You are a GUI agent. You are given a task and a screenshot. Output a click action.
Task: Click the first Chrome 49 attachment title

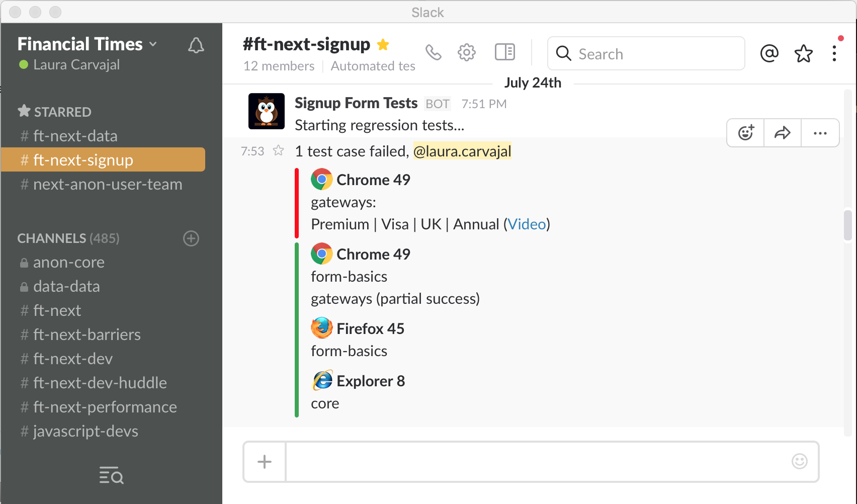pyautogui.click(x=373, y=180)
